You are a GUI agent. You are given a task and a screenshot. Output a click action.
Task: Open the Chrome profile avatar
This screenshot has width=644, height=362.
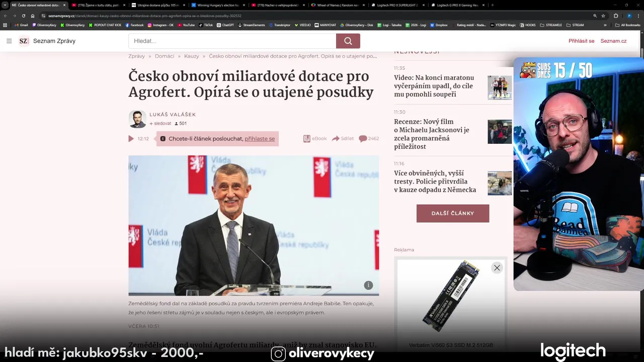click(629, 16)
